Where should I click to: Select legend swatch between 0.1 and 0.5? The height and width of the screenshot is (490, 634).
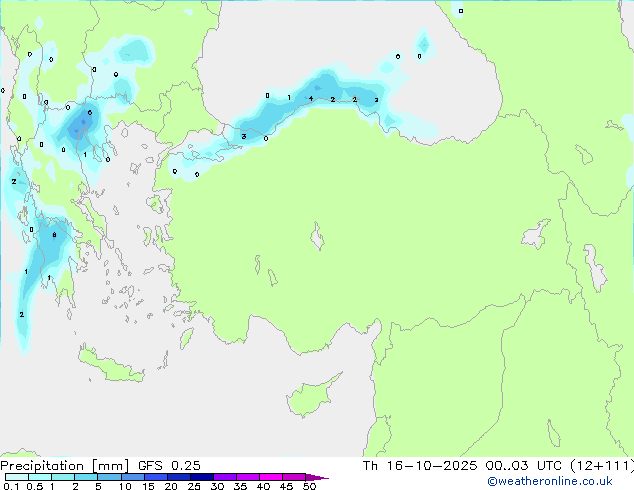point(17,477)
